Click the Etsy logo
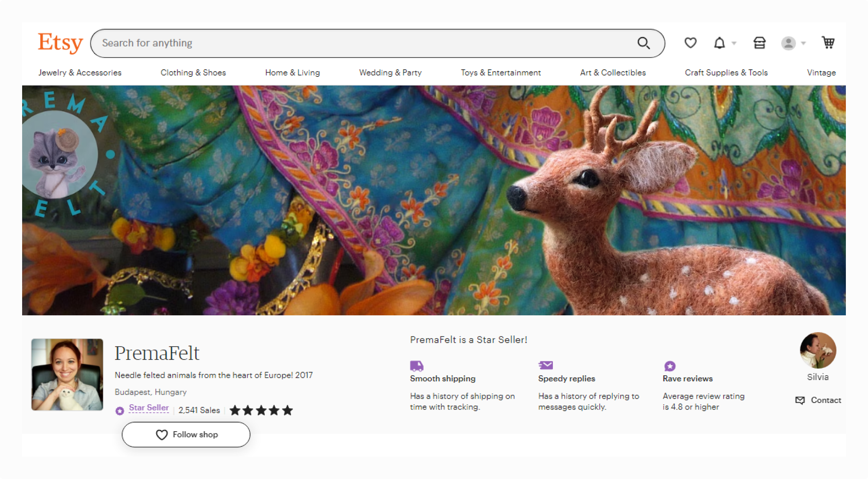 (60, 43)
